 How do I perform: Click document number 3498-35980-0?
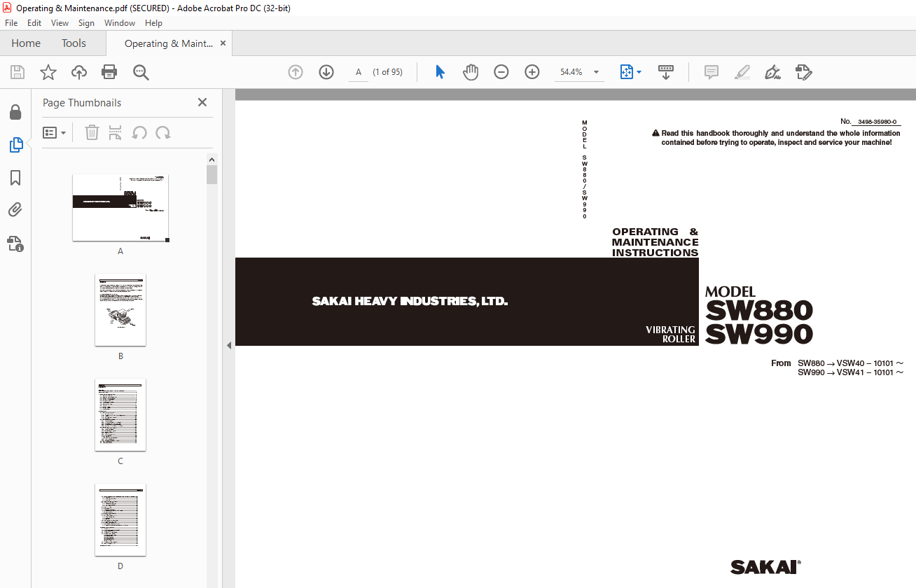(877, 122)
